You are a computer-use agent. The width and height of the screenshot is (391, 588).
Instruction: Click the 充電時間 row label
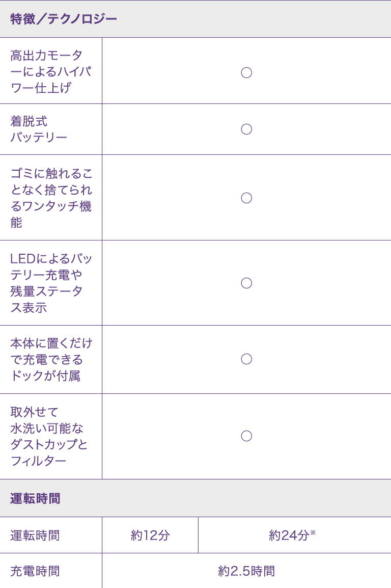tap(35, 571)
